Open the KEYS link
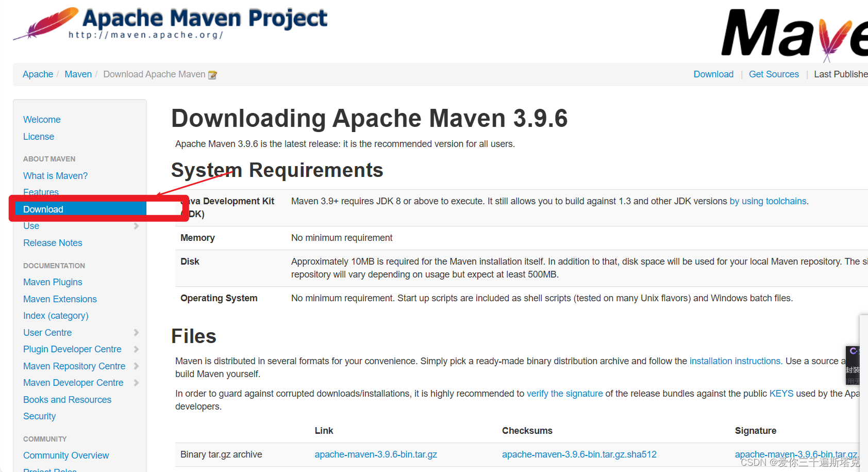Screen dimensions: 868x472 (781, 393)
